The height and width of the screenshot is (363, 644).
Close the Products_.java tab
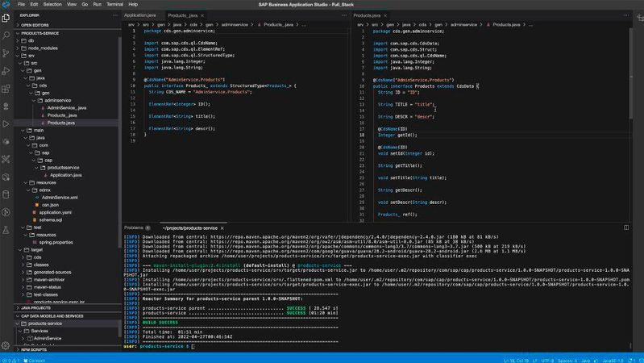[x=202, y=15]
